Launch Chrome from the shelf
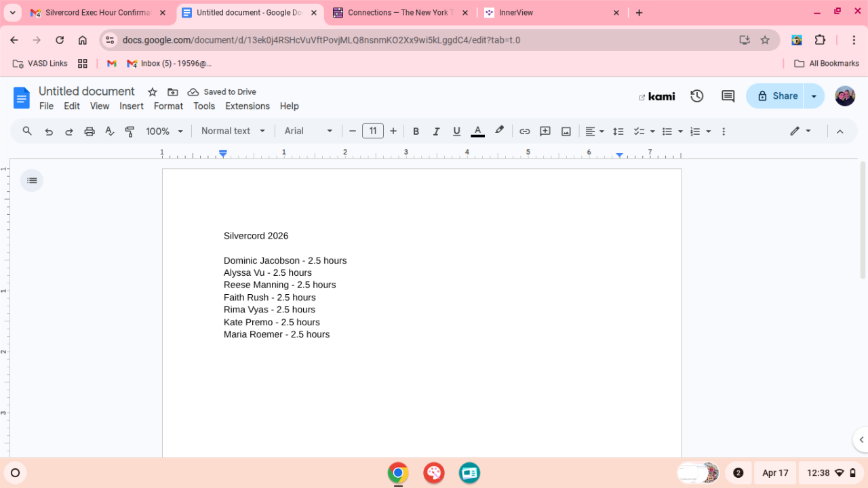Image resolution: width=868 pixels, height=488 pixels. (398, 472)
